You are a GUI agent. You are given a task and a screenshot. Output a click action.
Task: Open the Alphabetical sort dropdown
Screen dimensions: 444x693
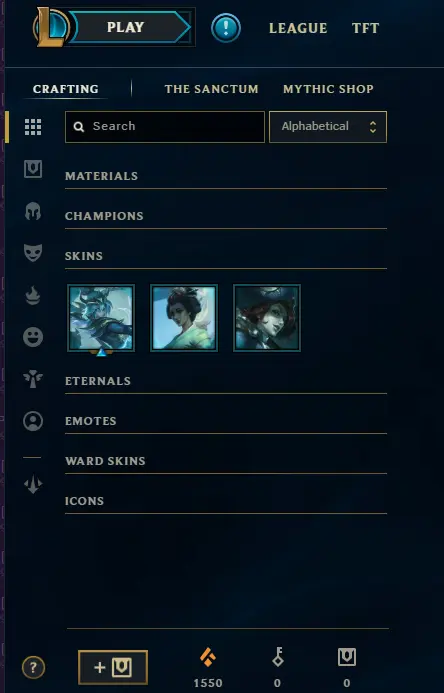(328, 127)
